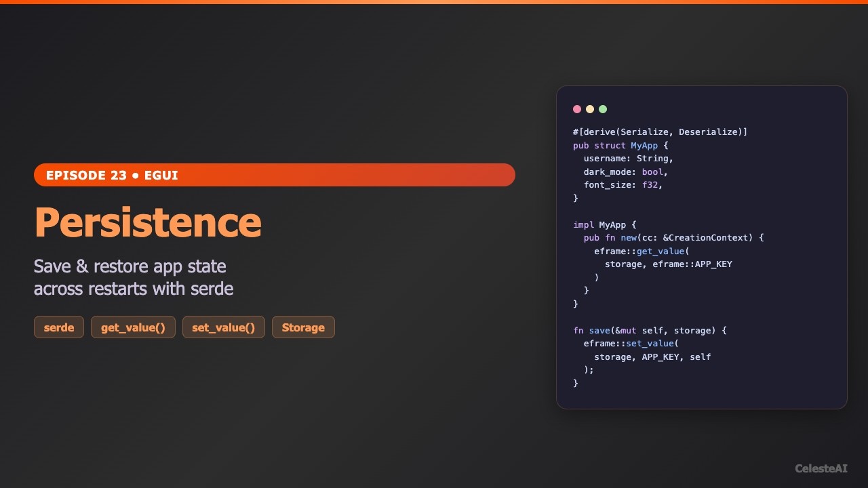The image size is (868, 488).
Task: Click the green window dot in code card
Action: click(603, 109)
